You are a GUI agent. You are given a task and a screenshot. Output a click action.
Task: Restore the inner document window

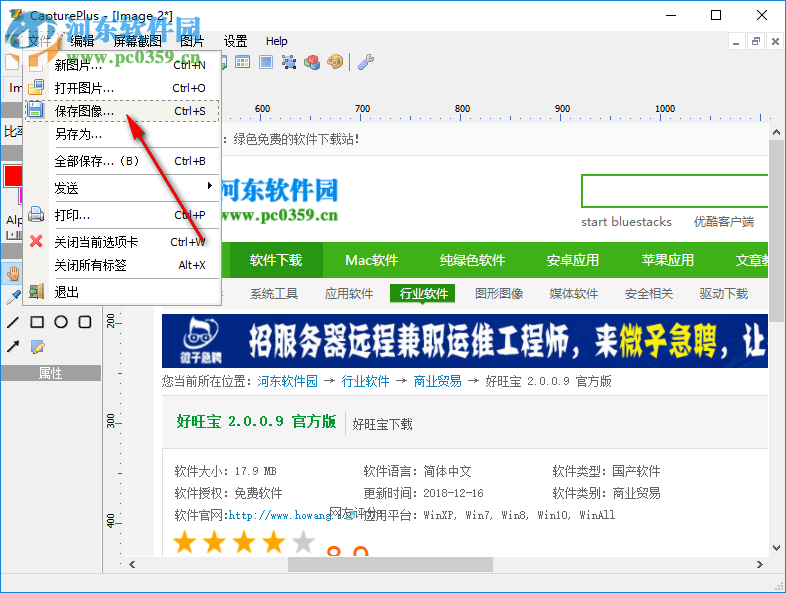coord(755,42)
